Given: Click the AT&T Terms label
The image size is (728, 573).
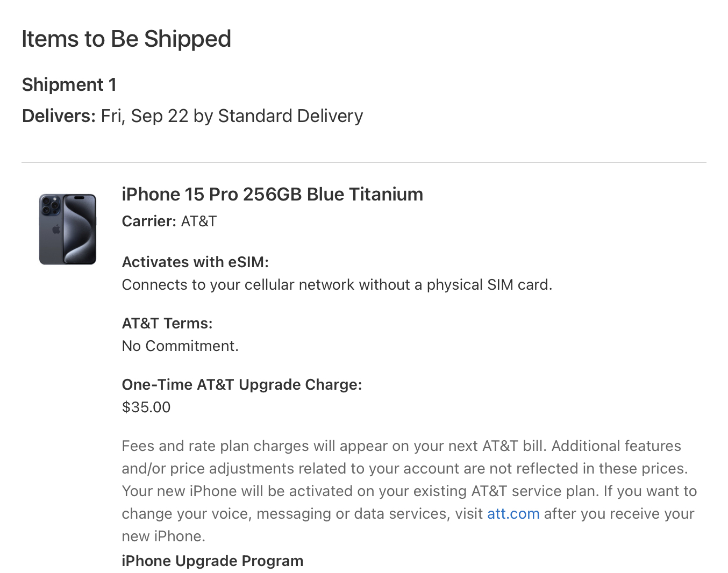Looking at the screenshot, I should click(x=167, y=324).
